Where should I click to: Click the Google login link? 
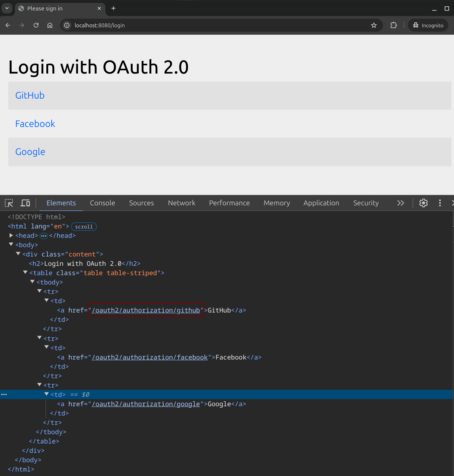30,152
